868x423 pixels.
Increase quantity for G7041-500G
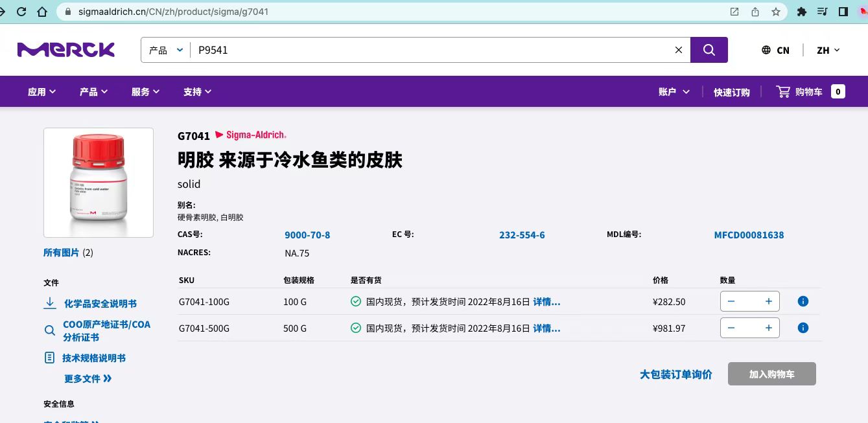768,328
